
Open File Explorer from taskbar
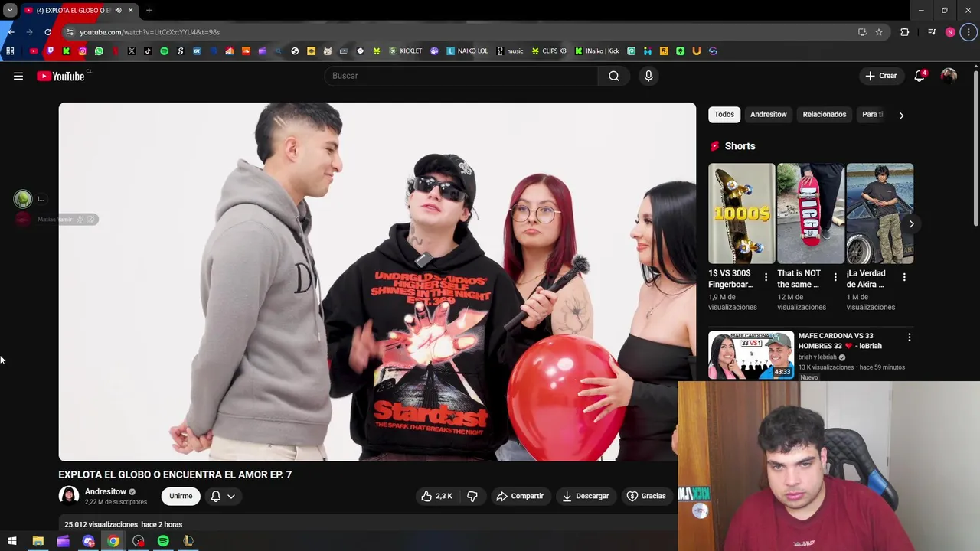pos(38,541)
